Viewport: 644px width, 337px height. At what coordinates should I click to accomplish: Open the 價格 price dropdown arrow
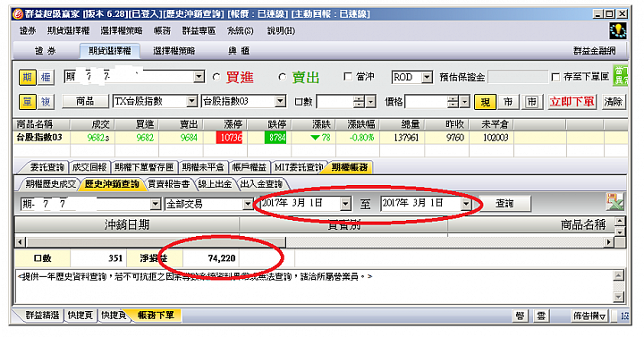coord(465,102)
